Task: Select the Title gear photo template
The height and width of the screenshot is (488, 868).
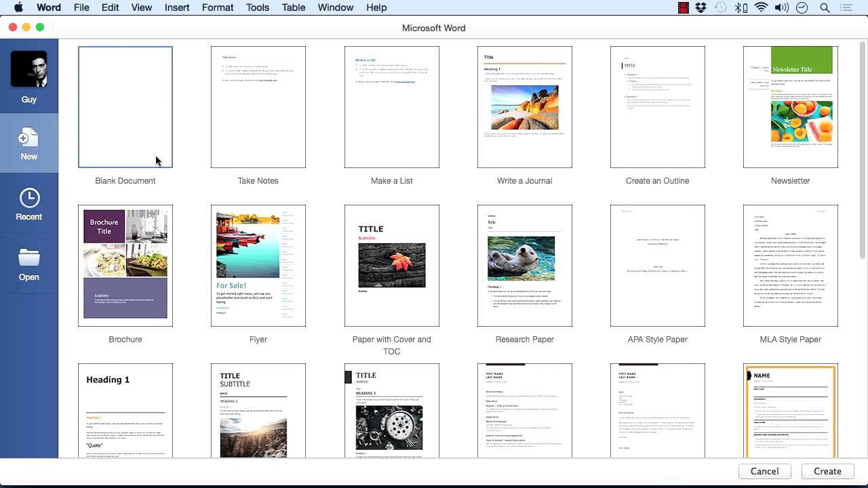Action: pyautogui.click(x=391, y=411)
